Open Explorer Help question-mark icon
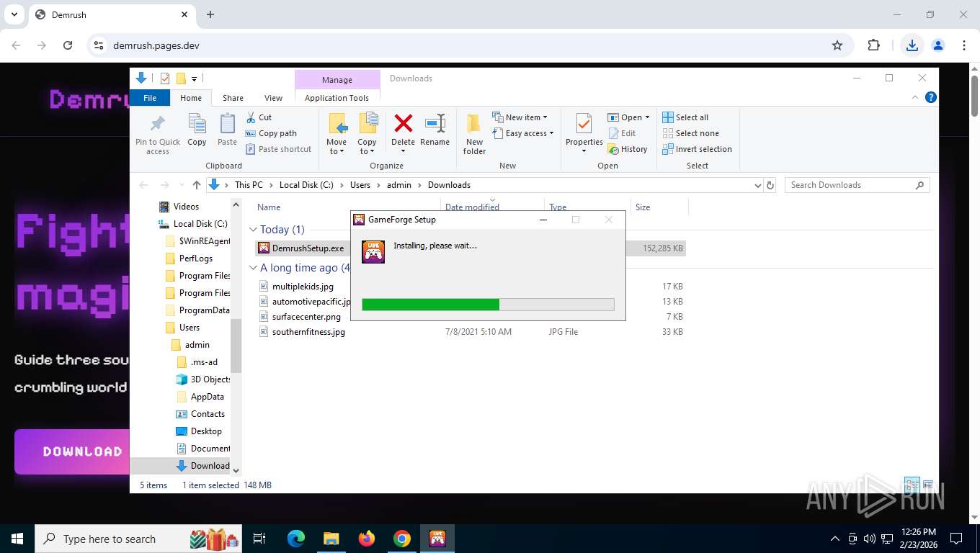 point(931,97)
